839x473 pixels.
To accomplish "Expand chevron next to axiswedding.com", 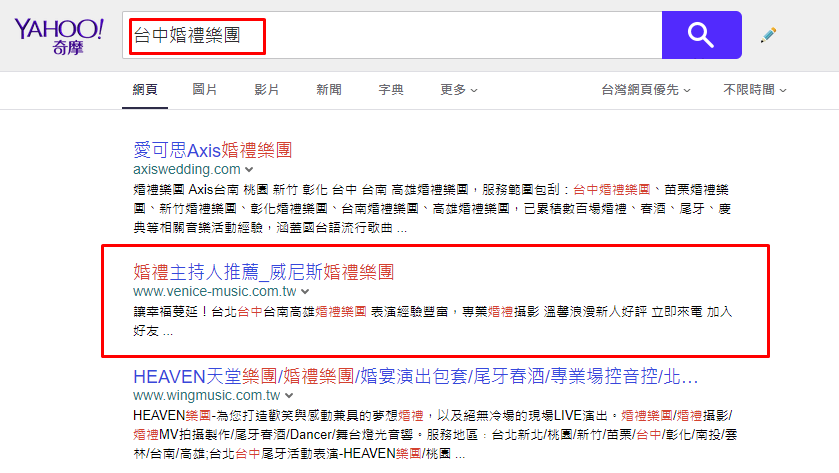I will point(249,170).
